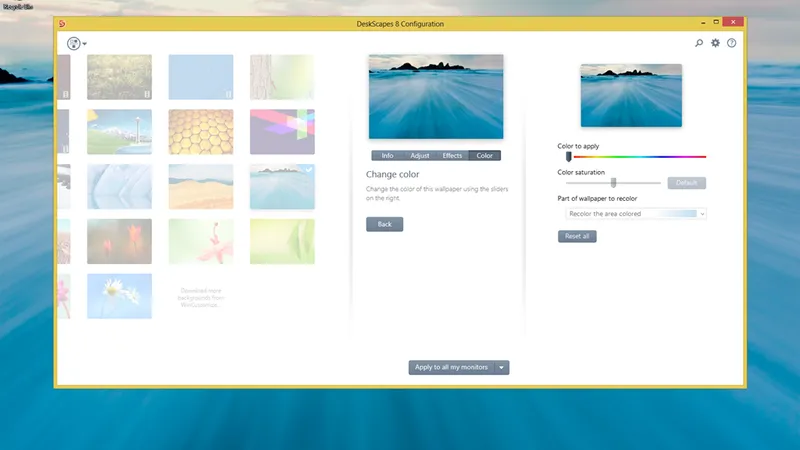
Task: Open the Effects tab
Action: (452, 156)
